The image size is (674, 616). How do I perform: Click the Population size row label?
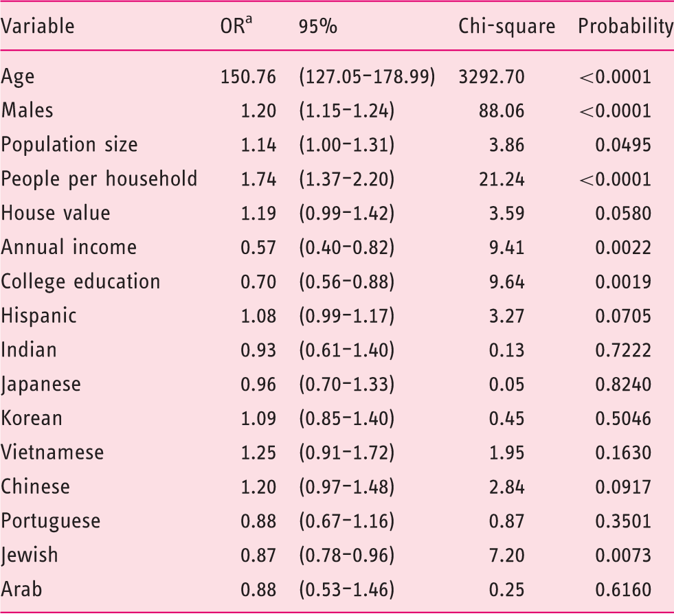coord(69,145)
